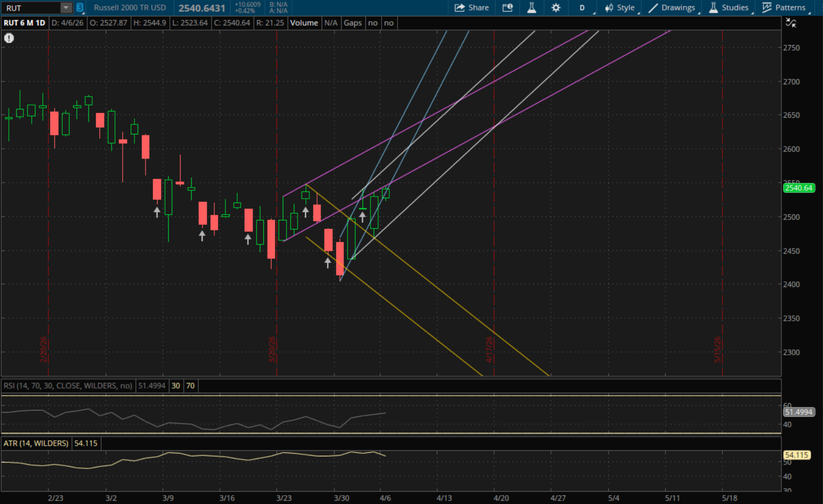Click the Share chart button
Screen dimensions: 823x504
(471, 8)
